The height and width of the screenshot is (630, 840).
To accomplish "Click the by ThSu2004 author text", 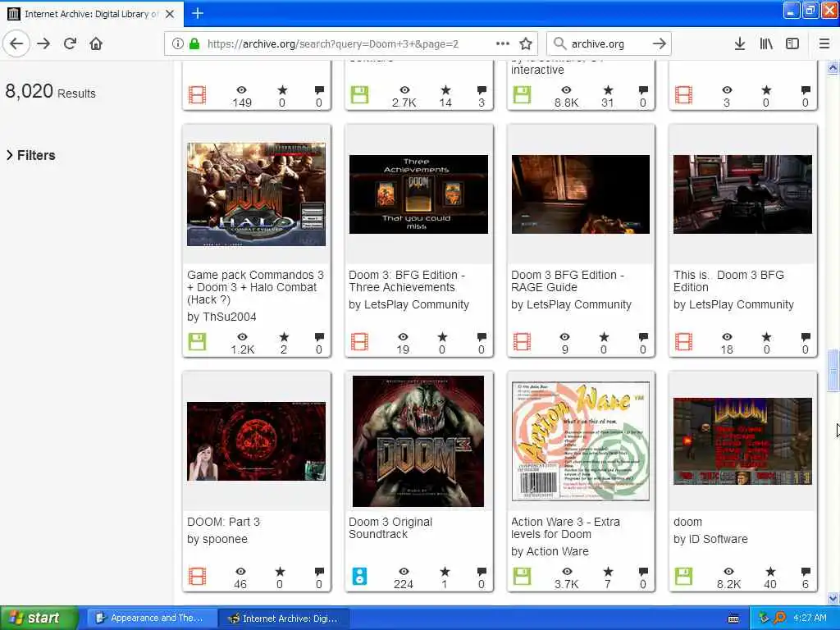I will tap(221, 317).
